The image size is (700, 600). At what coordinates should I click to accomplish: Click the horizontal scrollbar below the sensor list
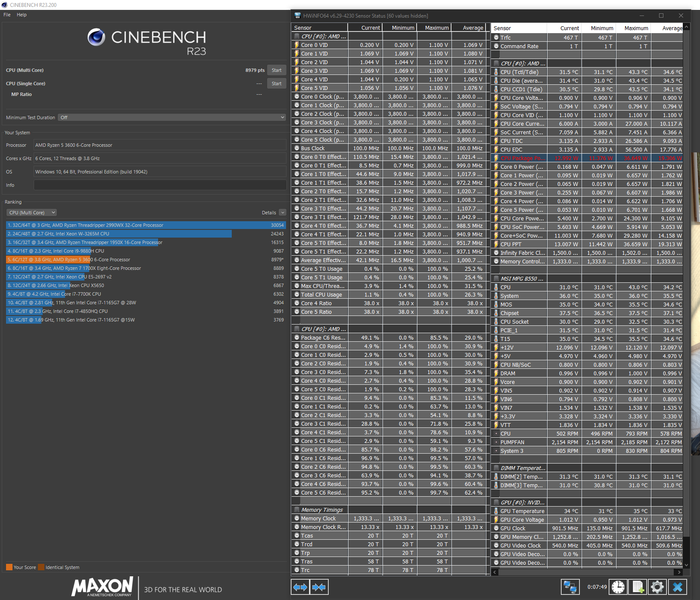click(586, 572)
